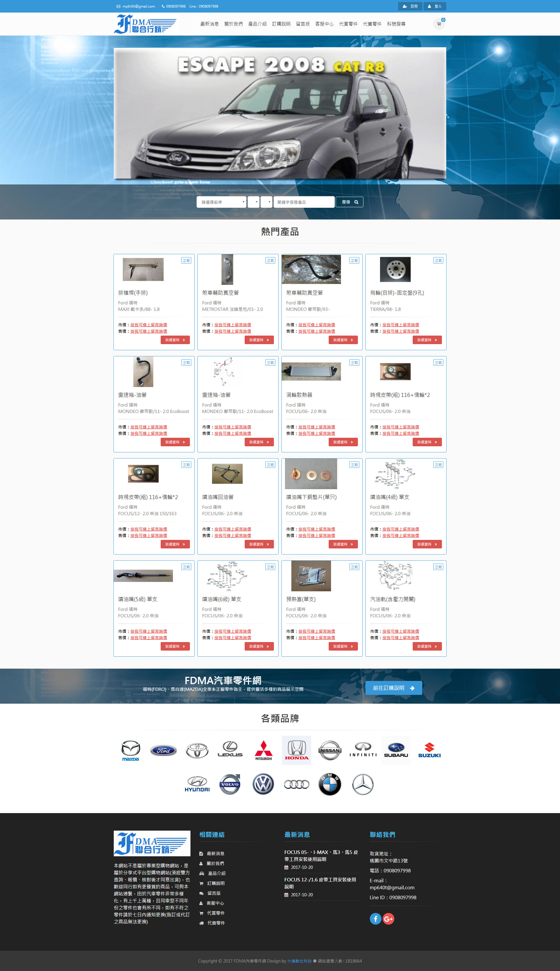
Task: Open the Facebook icon in footer
Action: click(x=375, y=919)
